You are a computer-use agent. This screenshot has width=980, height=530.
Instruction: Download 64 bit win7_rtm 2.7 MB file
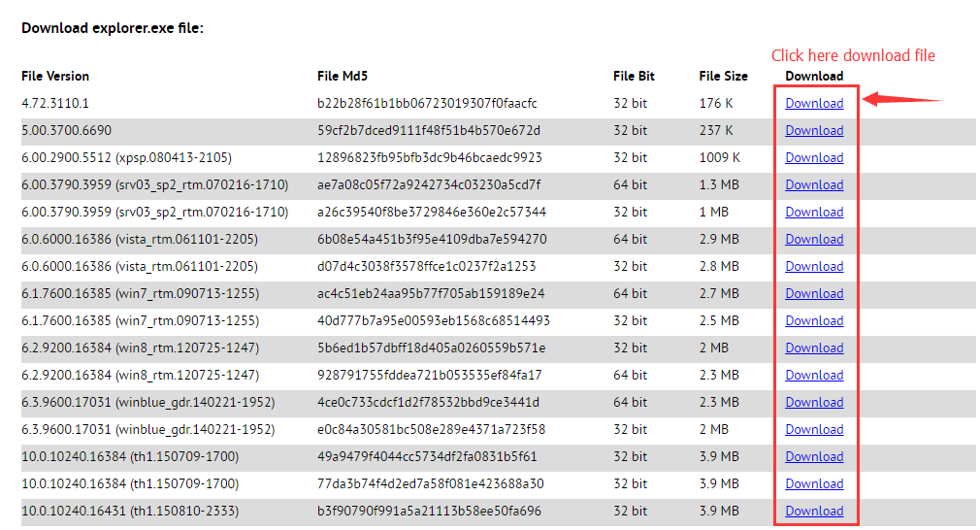pyautogui.click(x=814, y=293)
